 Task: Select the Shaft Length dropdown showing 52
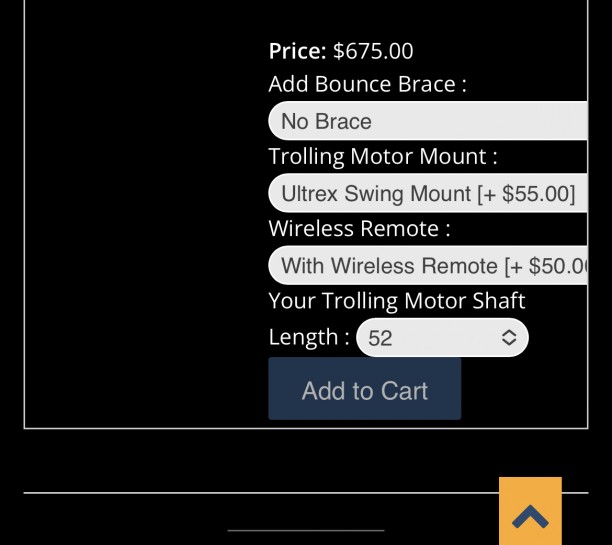click(442, 338)
